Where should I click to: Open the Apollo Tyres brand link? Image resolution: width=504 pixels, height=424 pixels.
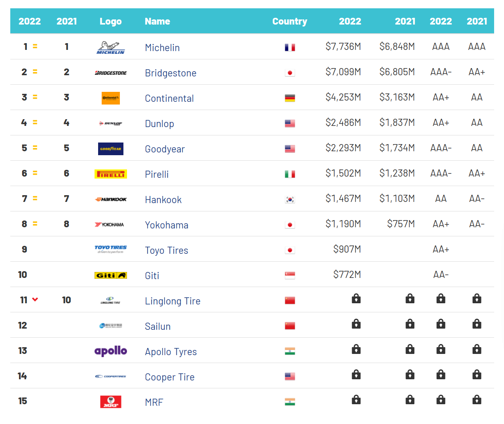click(x=171, y=352)
